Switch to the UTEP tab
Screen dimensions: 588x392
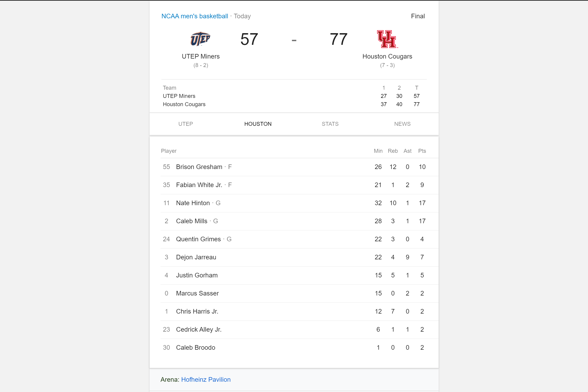[x=185, y=124]
